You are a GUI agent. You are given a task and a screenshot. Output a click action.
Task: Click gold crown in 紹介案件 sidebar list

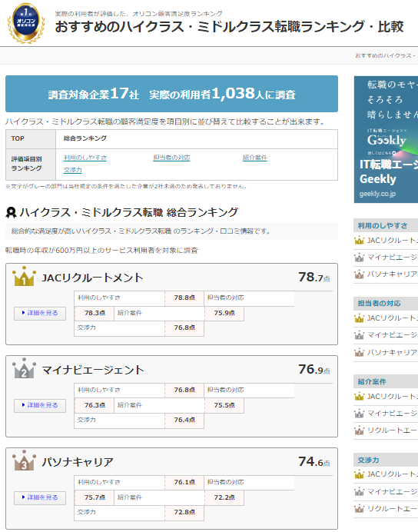point(359,396)
